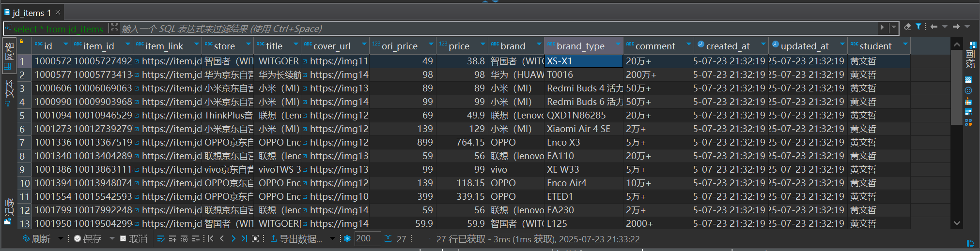Jump to the first row icon
This screenshot has width=980, height=251.
210,238
